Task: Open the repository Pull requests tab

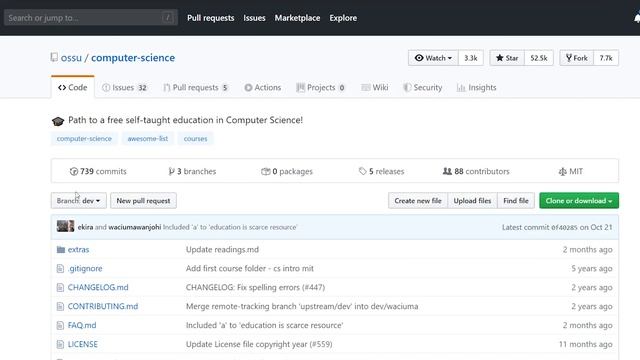Action: (x=196, y=87)
